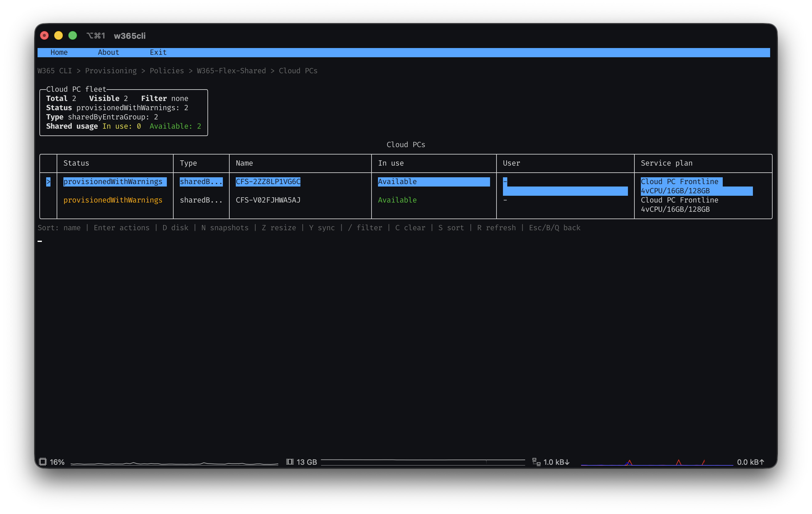Click the Esc/B/Q back hint

[555, 228]
